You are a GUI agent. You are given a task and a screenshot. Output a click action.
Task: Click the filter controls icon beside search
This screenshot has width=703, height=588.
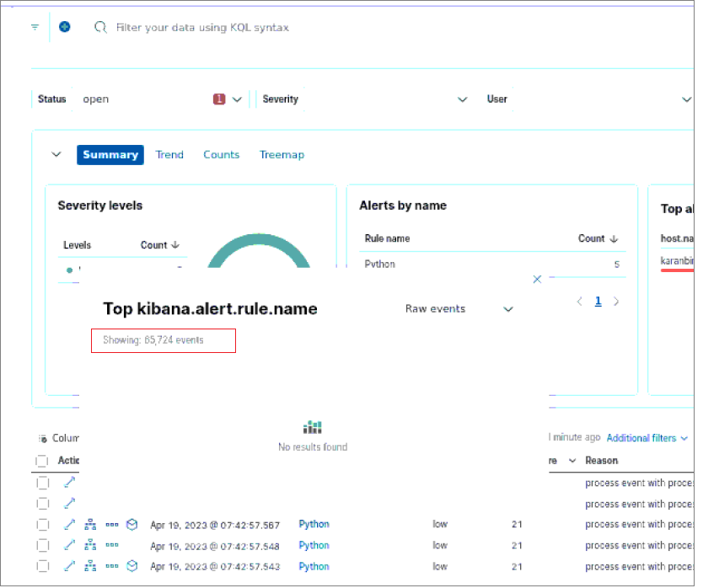34,26
